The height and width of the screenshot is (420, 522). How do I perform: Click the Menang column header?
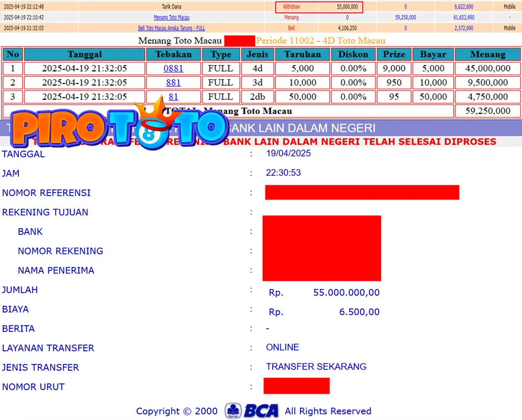point(488,54)
